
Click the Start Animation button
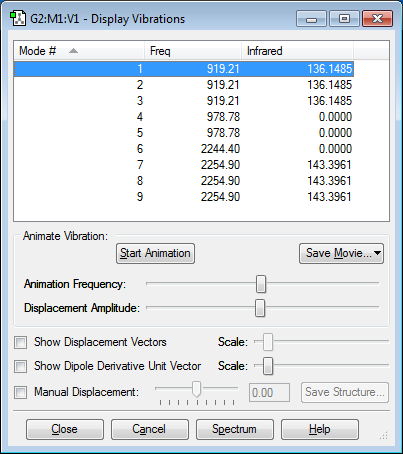pyautogui.click(x=155, y=253)
